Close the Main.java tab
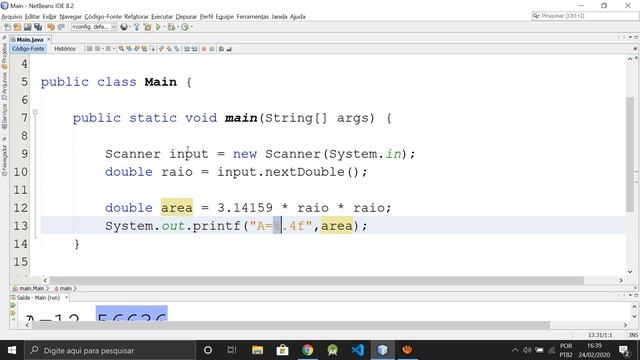Image resolution: width=640 pixels, height=360 pixels. 49,39
